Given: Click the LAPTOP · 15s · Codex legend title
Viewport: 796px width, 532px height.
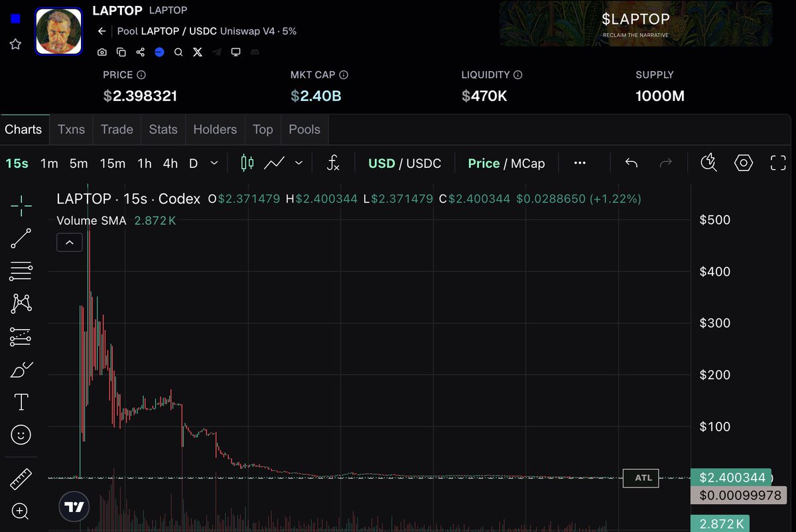Looking at the screenshot, I should click(129, 198).
